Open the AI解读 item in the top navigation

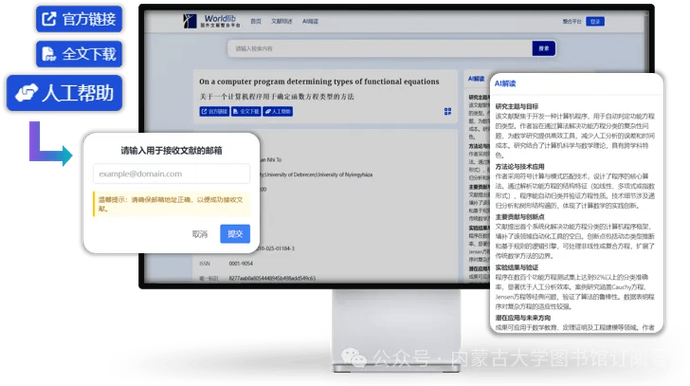[x=310, y=21]
